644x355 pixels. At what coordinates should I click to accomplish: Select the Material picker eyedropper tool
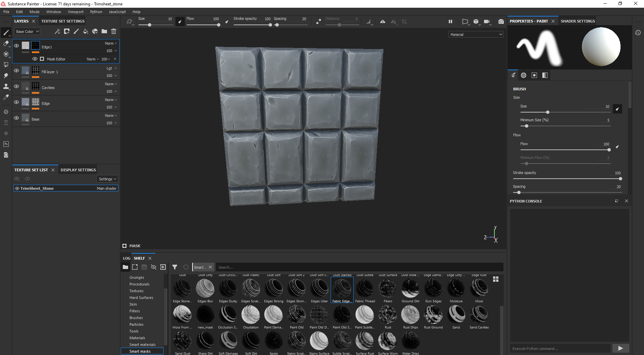[x=6, y=97]
